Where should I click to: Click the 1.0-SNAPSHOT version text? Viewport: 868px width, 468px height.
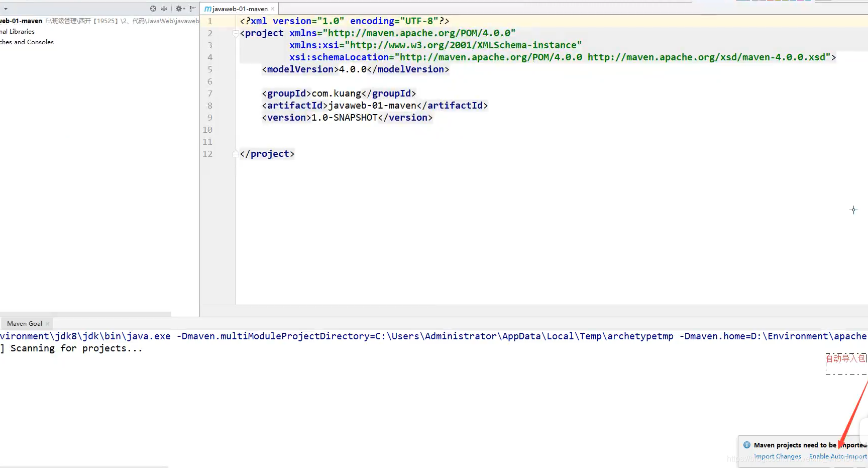pos(345,118)
